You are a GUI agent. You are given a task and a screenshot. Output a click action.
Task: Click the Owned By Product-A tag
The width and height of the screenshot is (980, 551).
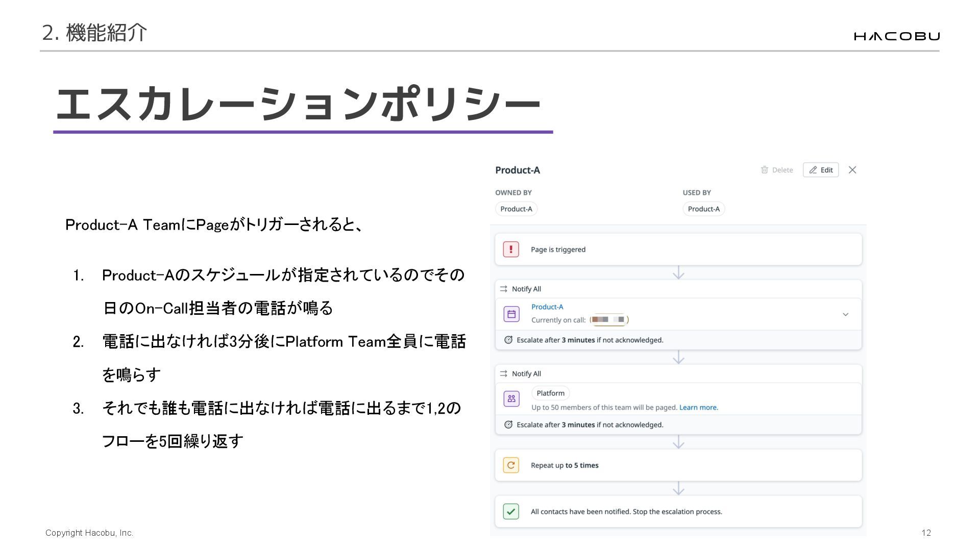(x=516, y=209)
